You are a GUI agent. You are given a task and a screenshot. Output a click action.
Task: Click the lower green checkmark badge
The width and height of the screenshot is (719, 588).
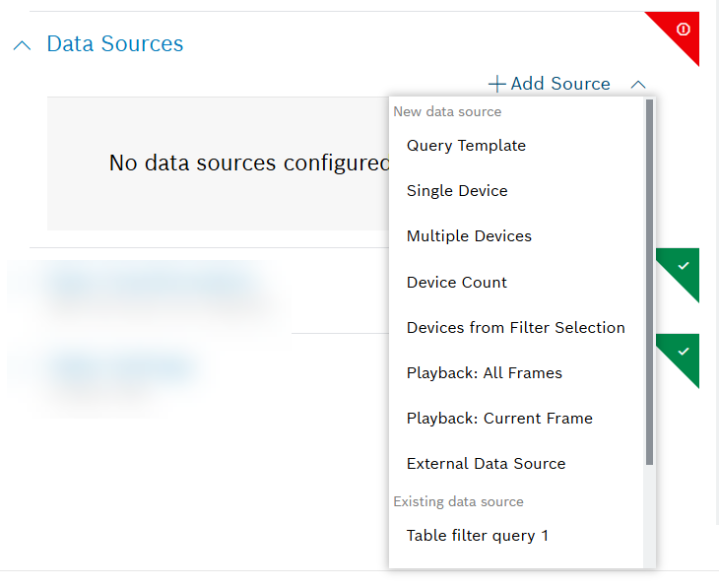[x=684, y=352]
